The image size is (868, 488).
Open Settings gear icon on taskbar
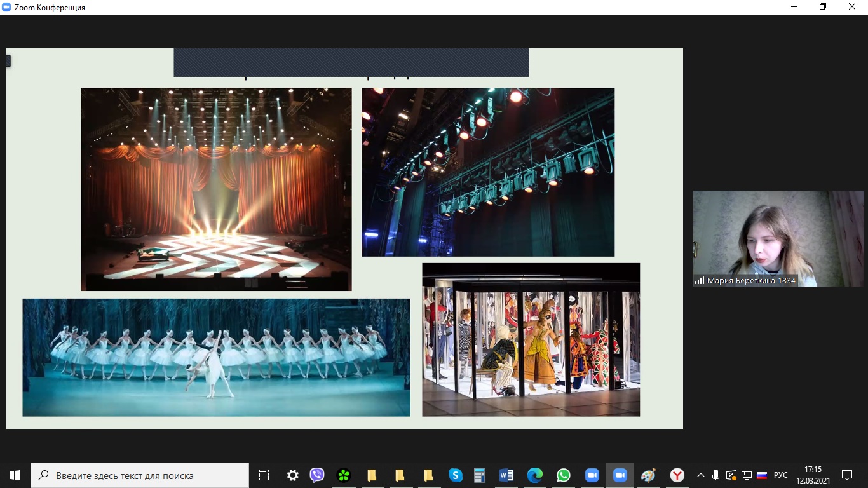(292, 475)
